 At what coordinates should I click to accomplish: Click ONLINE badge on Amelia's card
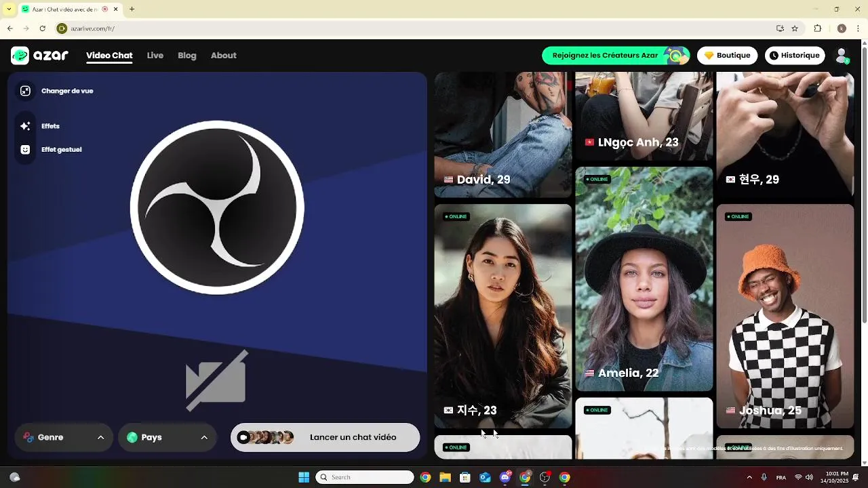(597, 180)
